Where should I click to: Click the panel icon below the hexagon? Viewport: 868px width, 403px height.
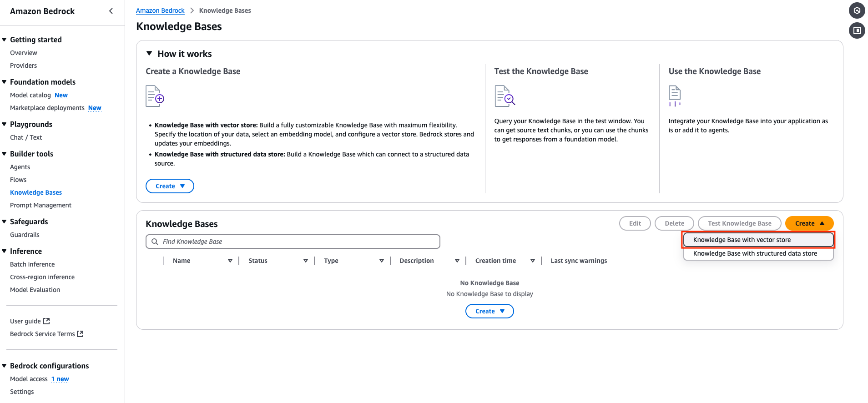click(857, 30)
